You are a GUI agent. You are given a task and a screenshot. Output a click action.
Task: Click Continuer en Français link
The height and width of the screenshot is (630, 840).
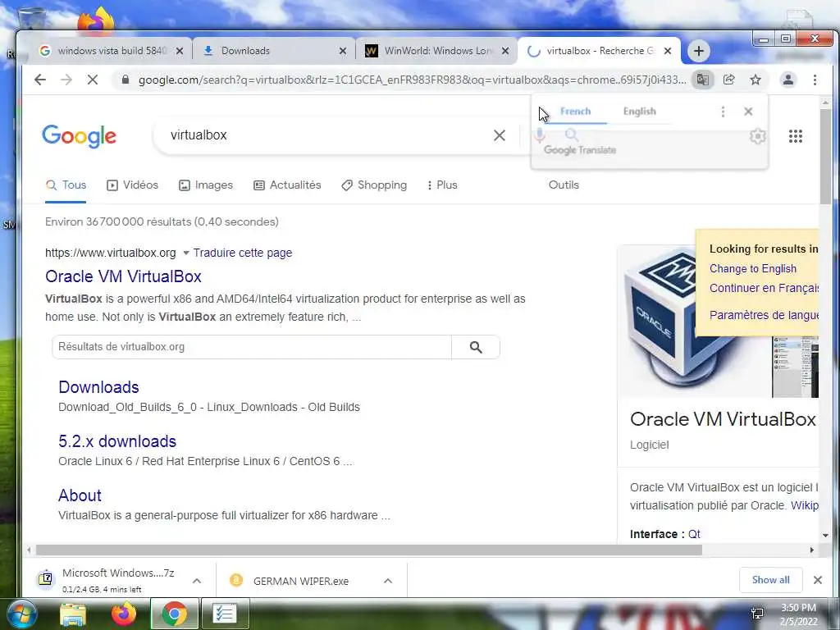point(764,288)
